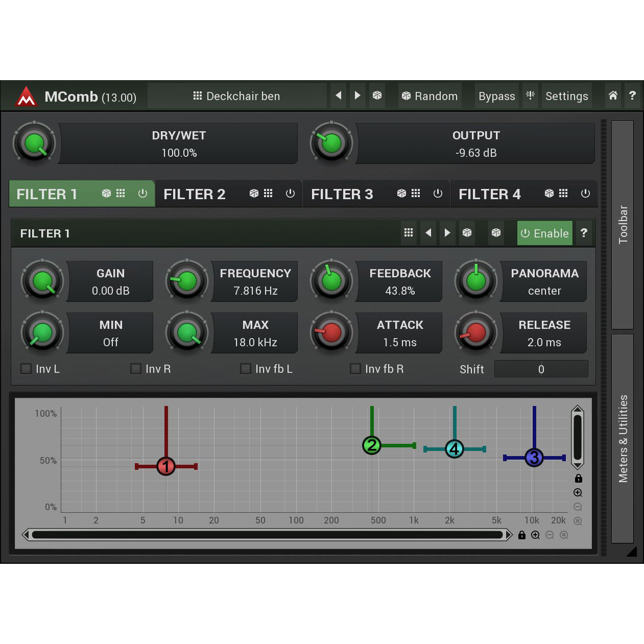The image size is (644, 644).
Task: Zoom in on the graph's horizontal axis
Action: tap(535, 535)
